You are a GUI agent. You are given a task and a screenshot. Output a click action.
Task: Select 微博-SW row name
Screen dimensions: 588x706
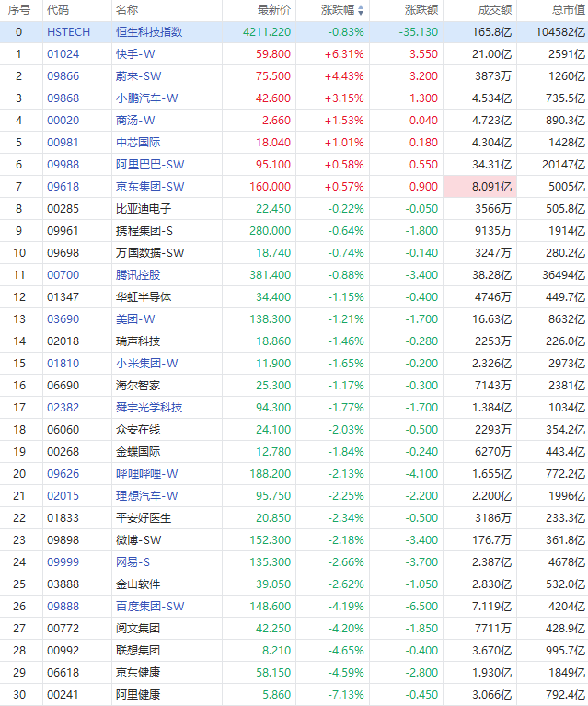pyautogui.click(x=139, y=539)
